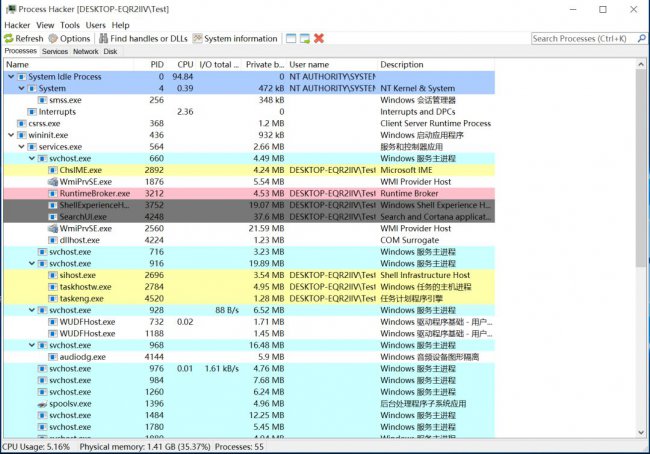
Task: Collapse the svchost.exe node with PID 928
Action: pyautogui.click(x=32, y=310)
